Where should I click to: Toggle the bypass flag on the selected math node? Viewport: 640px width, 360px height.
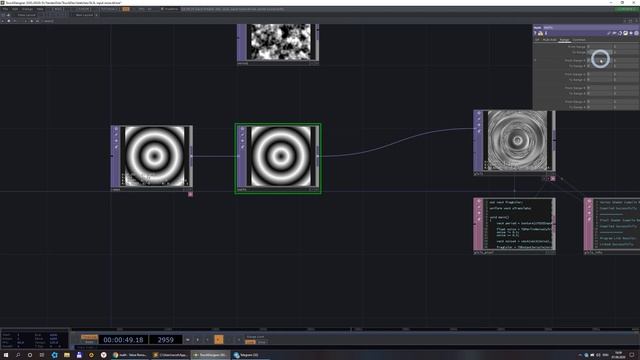(242, 141)
